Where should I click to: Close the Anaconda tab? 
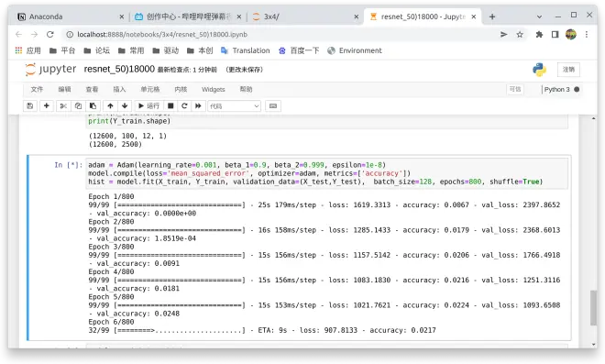(x=122, y=17)
